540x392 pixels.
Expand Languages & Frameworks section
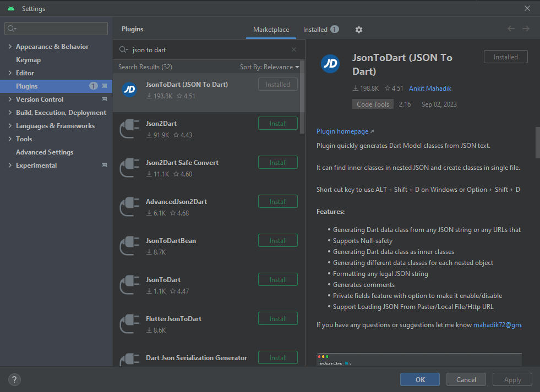[10, 125]
